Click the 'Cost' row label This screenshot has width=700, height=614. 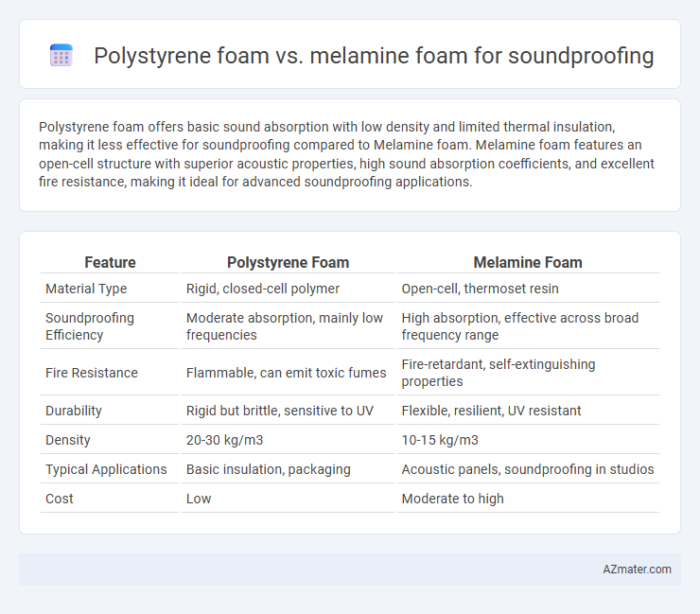pos(60,499)
